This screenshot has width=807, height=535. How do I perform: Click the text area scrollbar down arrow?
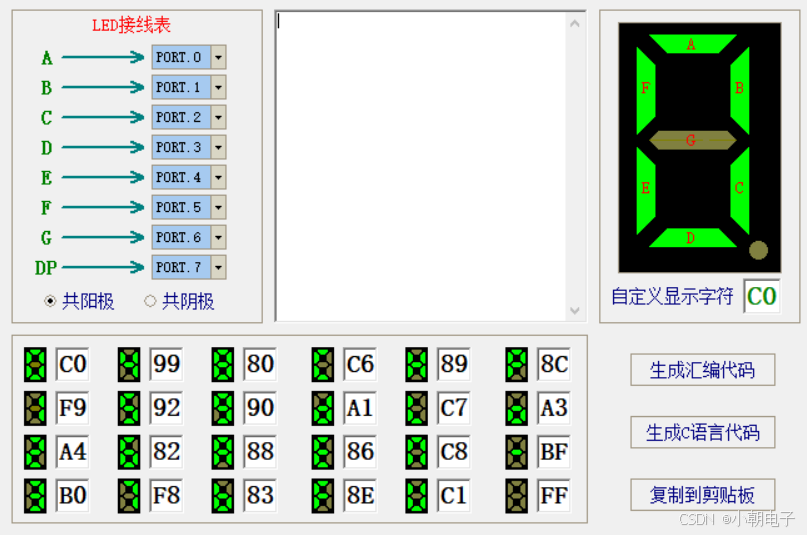pos(575,310)
